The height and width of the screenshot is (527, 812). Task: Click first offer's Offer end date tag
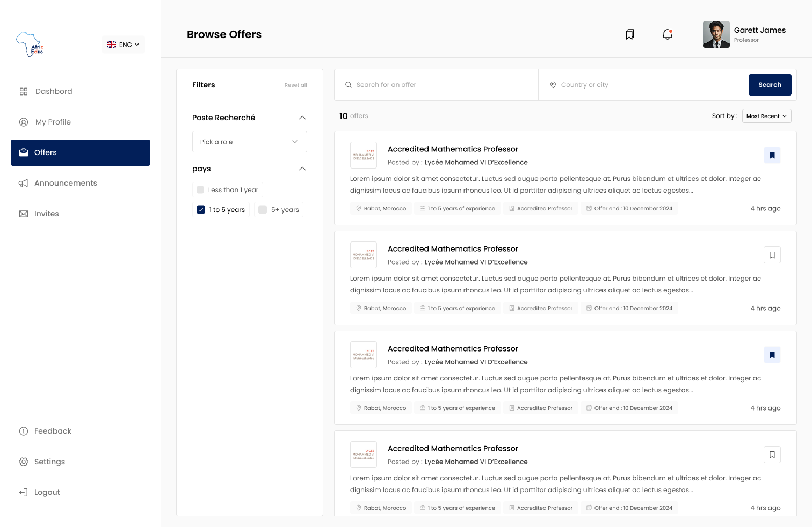pyautogui.click(x=629, y=208)
